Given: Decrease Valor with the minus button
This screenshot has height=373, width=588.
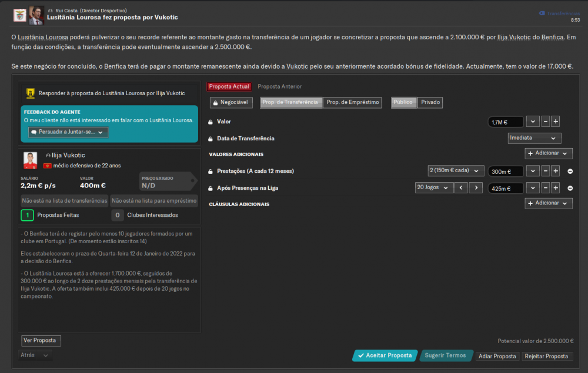Looking at the screenshot, I should click(x=546, y=122).
